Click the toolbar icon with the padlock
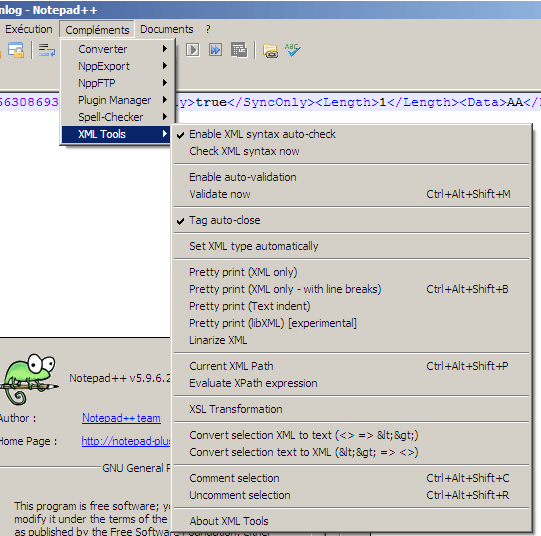Screen dimensions: 541x536 (x=16, y=50)
